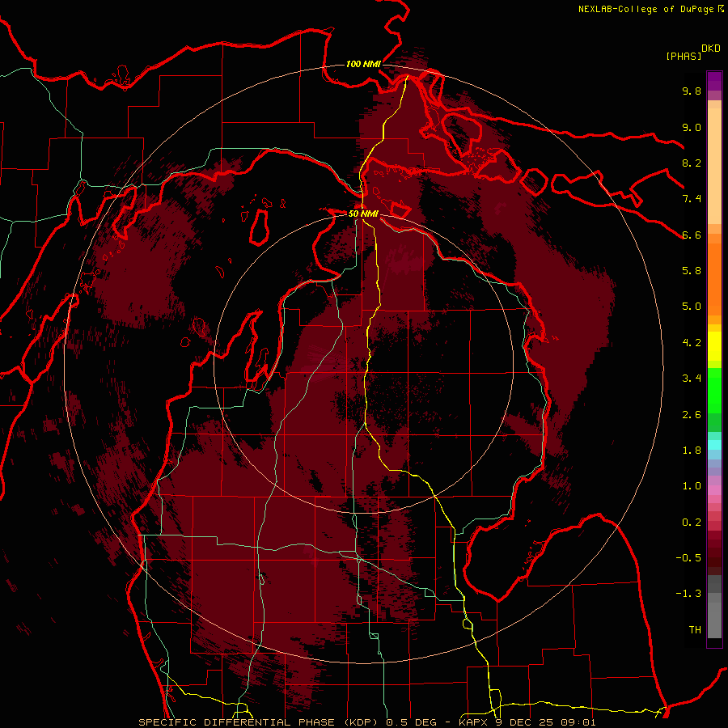This screenshot has width=728, height=728.
Task: Click the purple segment atop the color bar
Action: 714,81
